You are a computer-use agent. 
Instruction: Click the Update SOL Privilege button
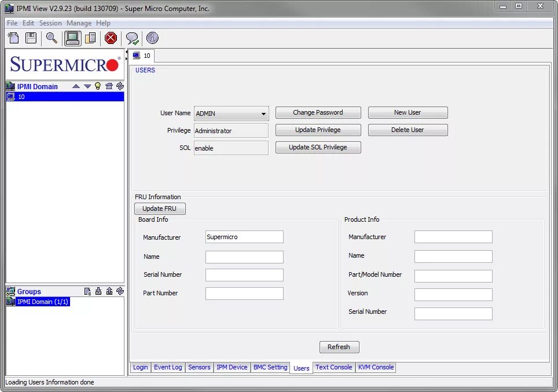click(x=318, y=148)
